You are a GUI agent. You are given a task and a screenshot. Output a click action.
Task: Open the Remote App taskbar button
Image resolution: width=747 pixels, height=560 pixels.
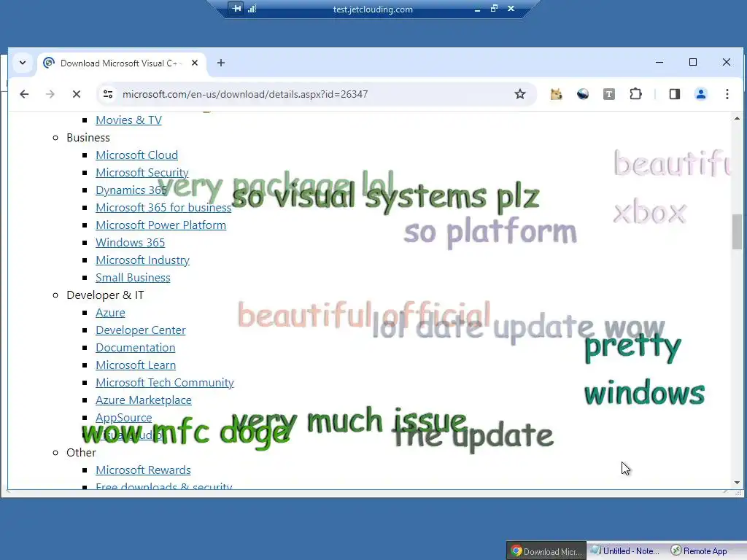(700, 551)
